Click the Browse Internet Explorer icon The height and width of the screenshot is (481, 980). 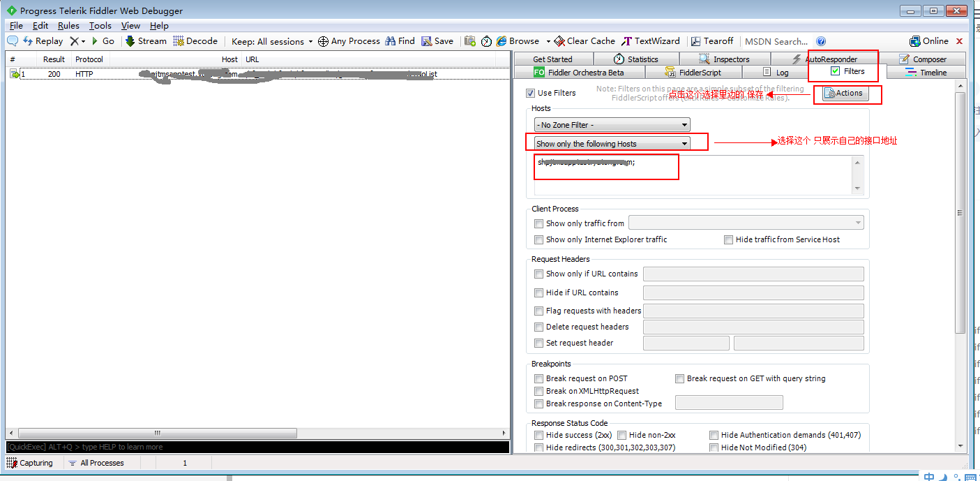[502, 41]
